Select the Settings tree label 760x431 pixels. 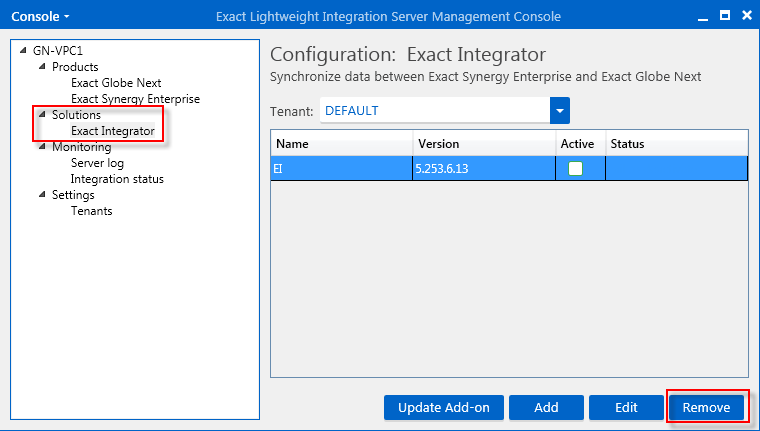pyautogui.click(x=73, y=195)
